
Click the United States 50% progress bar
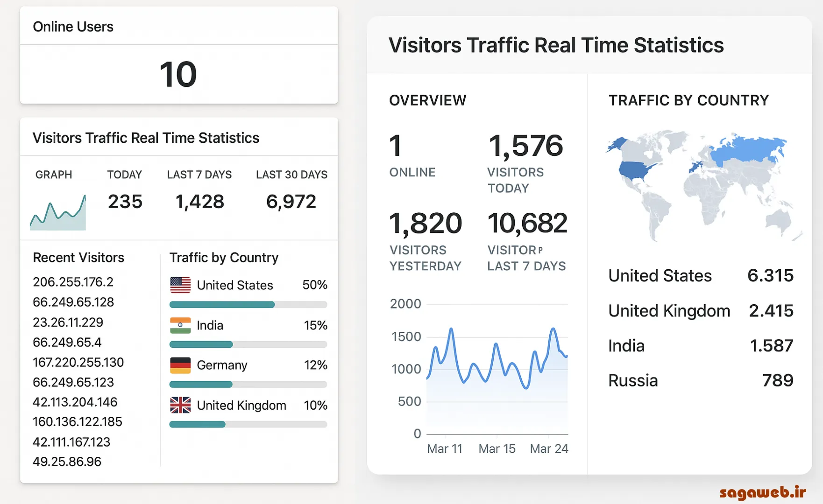click(x=248, y=305)
